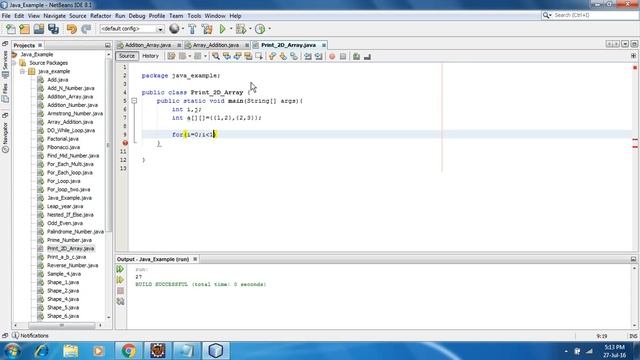Re-run the program using the output panel's green arrow

120,269
